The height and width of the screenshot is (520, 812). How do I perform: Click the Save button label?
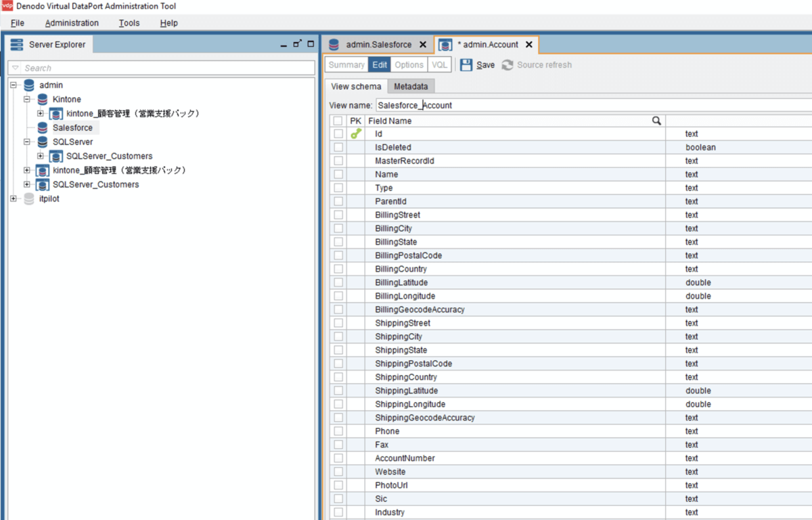point(485,65)
